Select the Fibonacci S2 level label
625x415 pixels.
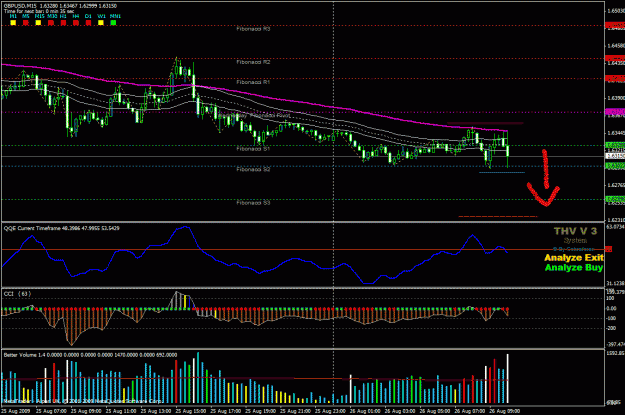pyautogui.click(x=253, y=169)
